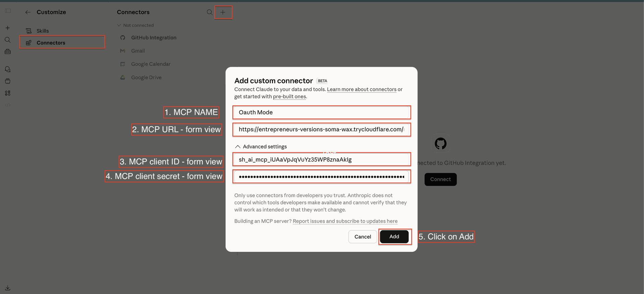Click the download icon at sidebar bottom
Screen dimensions: 644x294
[8, 288]
